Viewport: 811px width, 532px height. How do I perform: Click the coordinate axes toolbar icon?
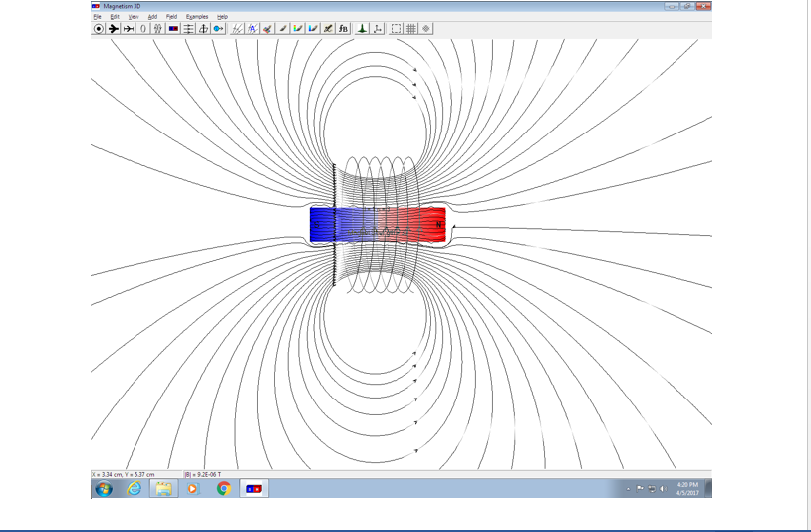[x=378, y=29]
